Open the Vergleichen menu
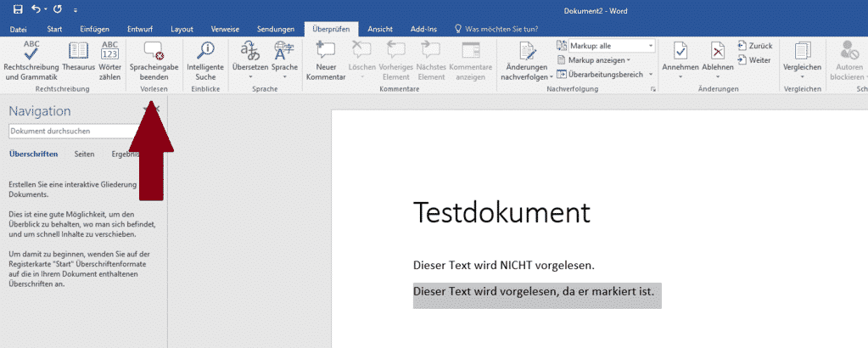 pyautogui.click(x=802, y=61)
